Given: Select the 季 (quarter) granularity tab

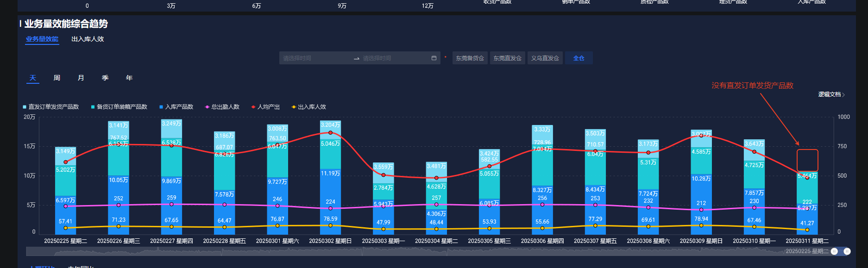Looking at the screenshot, I should [x=105, y=78].
